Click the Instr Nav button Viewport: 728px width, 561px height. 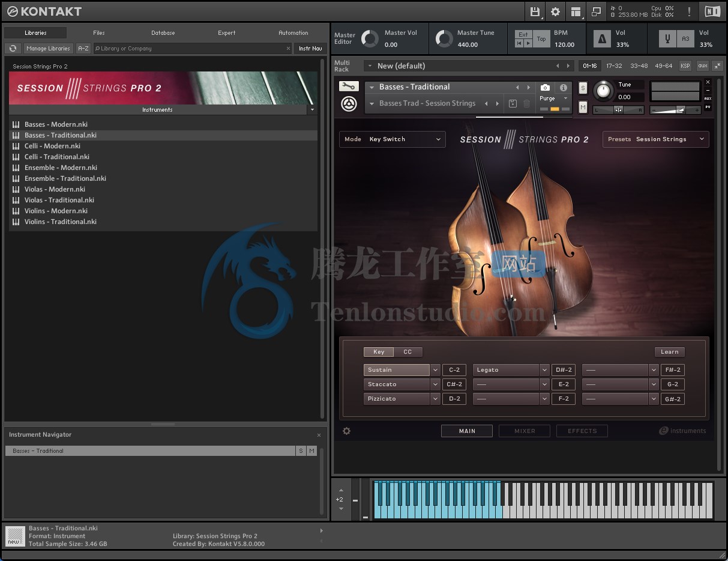click(310, 48)
